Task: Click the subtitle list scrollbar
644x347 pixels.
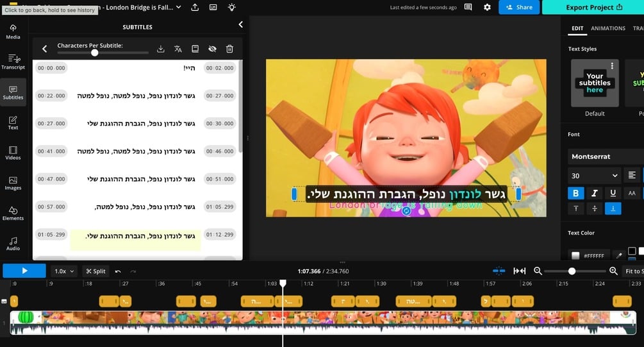Action: [x=240, y=107]
